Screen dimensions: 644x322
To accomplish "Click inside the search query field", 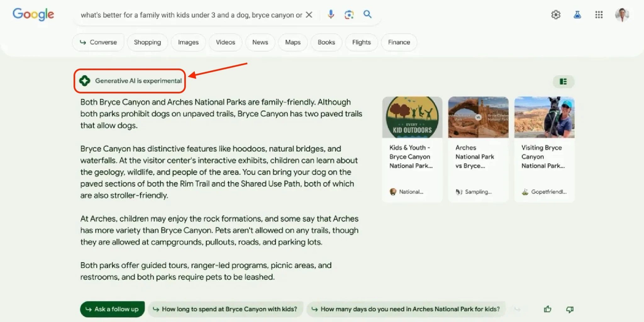I will click(x=191, y=15).
